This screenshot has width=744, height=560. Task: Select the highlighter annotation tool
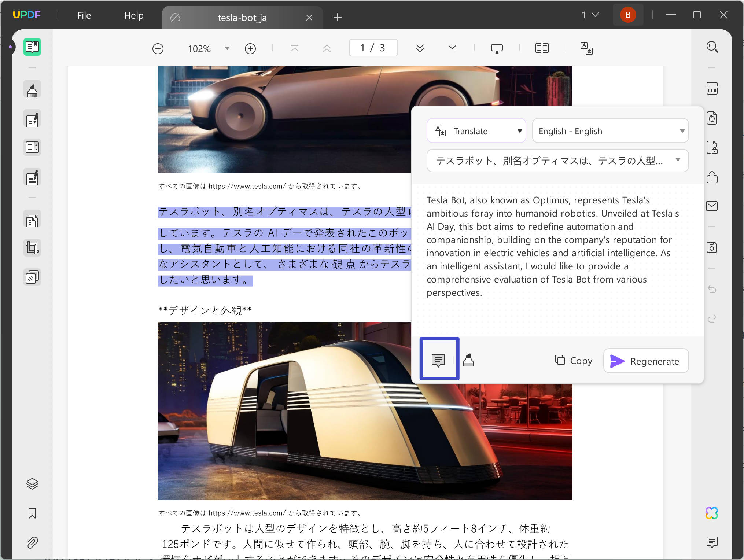point(32,89)
